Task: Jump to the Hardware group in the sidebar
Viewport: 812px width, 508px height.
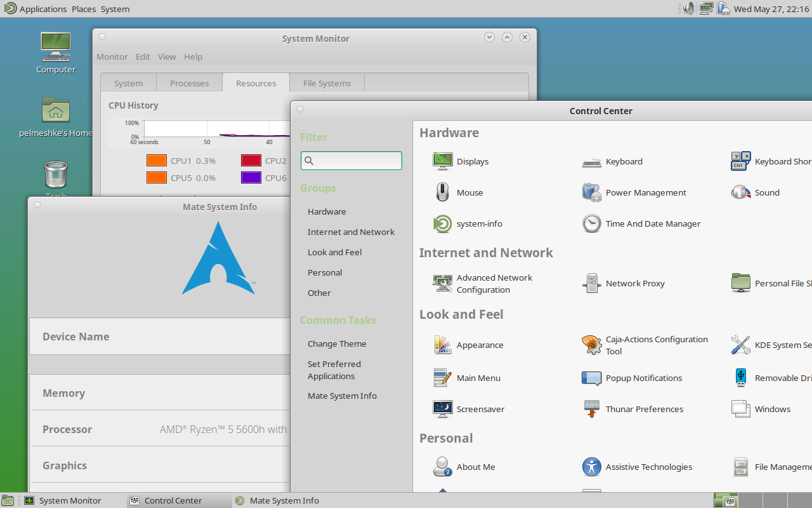Action: point(327,211)
